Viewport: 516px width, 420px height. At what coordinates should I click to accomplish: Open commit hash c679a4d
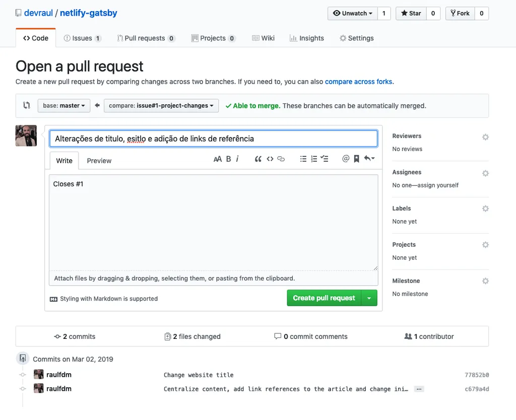[477, 389]
